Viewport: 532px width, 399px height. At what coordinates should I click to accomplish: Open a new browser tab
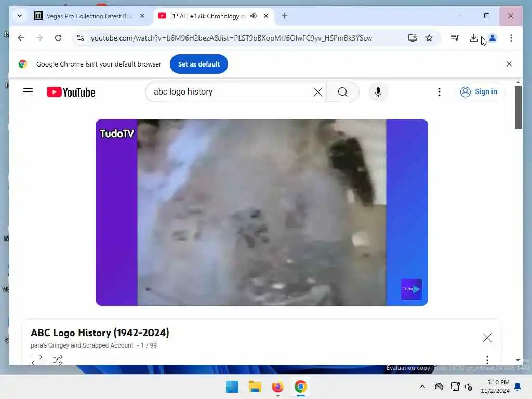pos(284,16)
